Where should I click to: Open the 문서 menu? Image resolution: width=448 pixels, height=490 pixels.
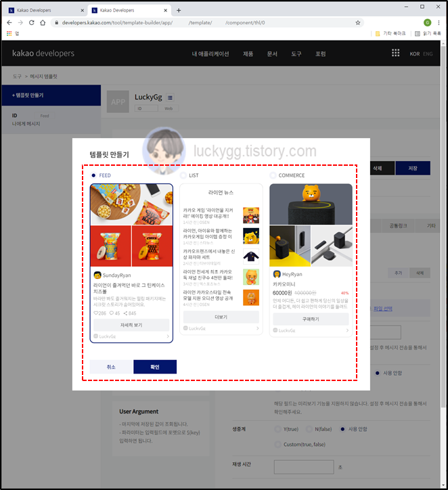point(272,53)
